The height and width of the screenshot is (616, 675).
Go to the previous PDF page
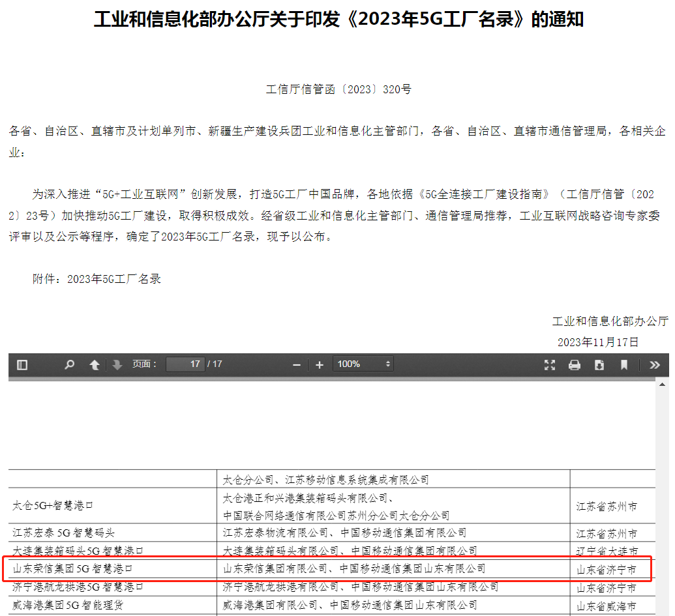point(95,365)
